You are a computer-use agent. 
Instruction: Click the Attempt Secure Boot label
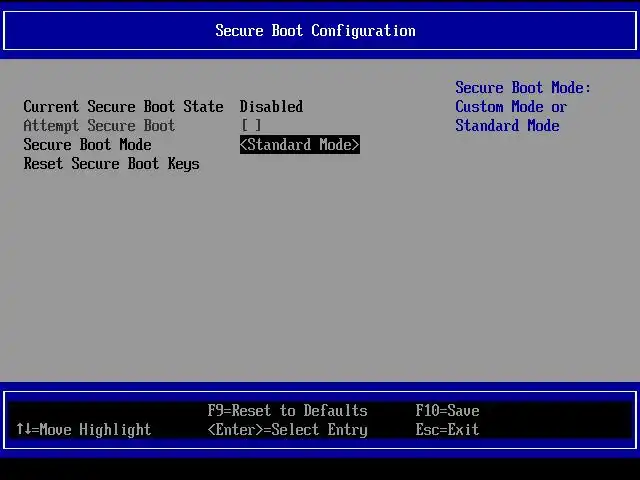pos(99,125)
